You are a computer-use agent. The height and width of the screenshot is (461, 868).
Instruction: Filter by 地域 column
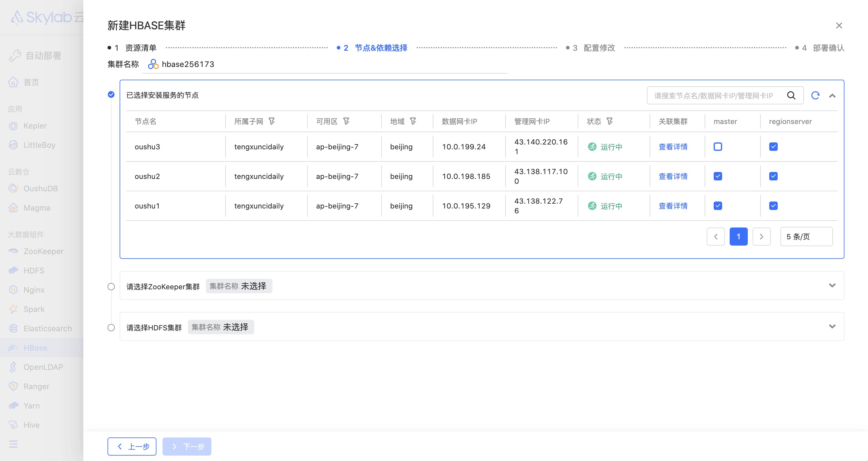[x=413, y=121]
